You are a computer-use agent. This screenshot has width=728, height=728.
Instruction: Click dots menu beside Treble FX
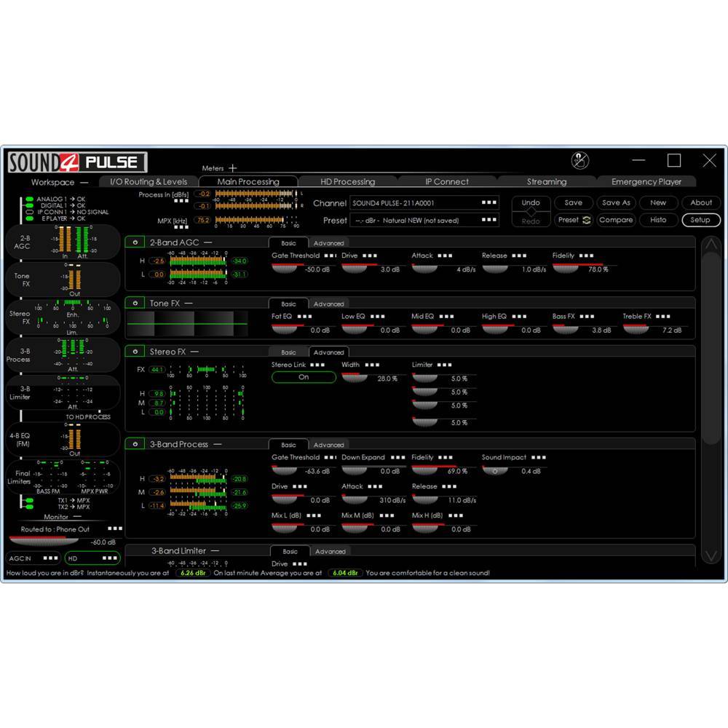pyautogui.click(x=662, y=316)
